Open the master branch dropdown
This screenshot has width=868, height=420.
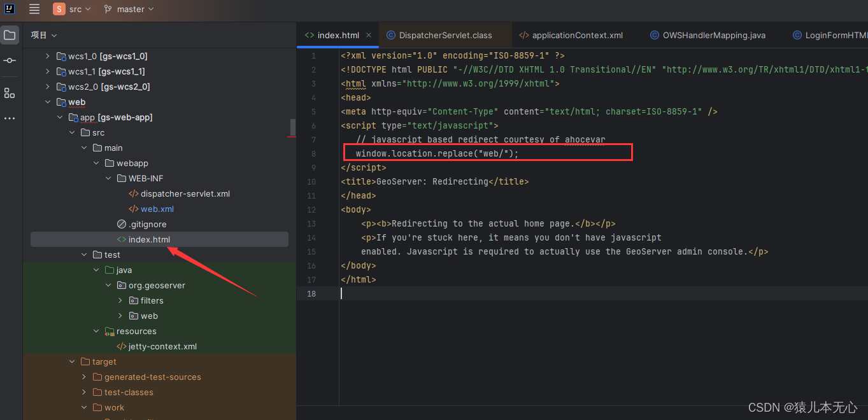pos(129,9)
